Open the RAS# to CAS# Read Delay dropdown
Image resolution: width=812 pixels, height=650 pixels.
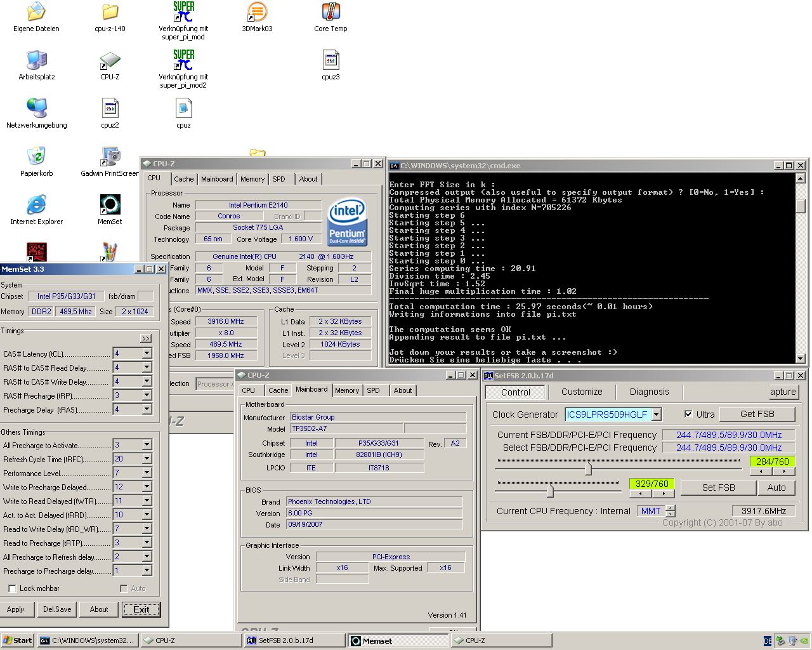pos(147,368)
